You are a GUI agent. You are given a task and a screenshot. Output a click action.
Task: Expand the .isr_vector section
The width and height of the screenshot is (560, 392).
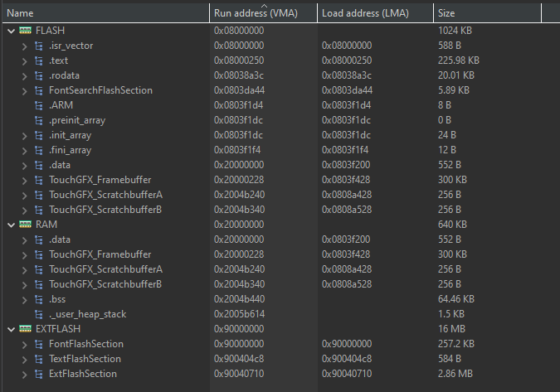coord(24,46)
